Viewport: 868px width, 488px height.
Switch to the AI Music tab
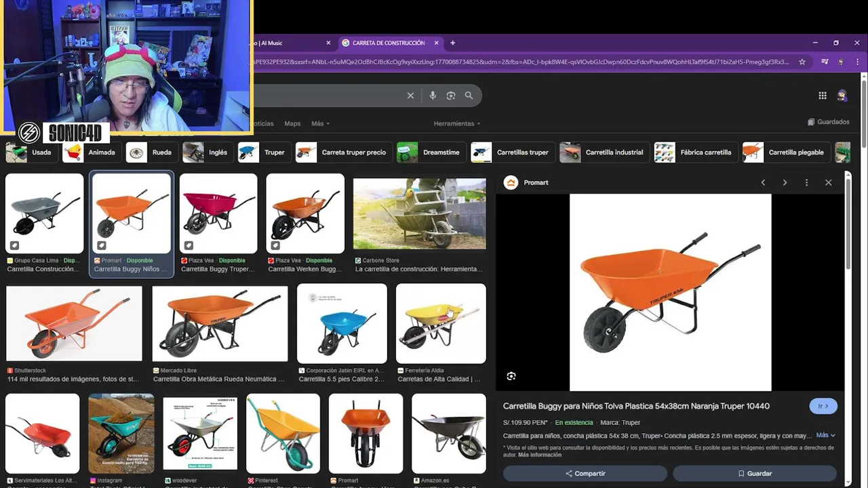[288, 43]
